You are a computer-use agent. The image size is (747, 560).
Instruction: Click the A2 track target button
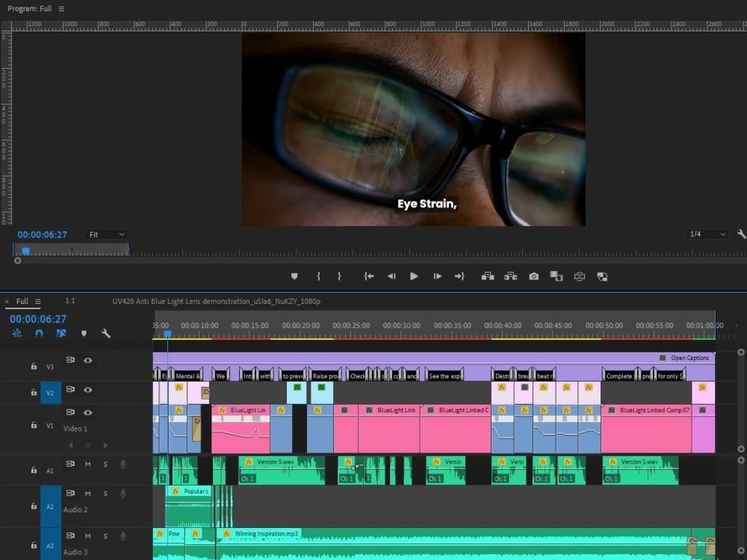click(x=50, y=507)
